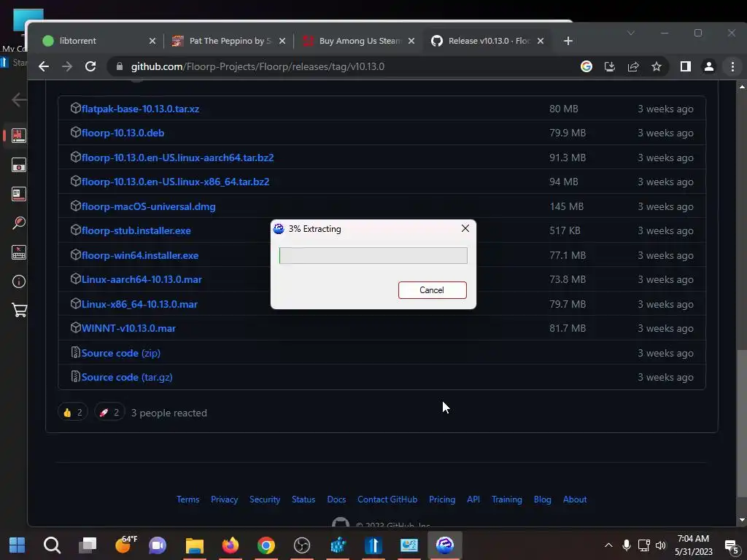Close the 3% Extracting dialog

tap(465, 228)
